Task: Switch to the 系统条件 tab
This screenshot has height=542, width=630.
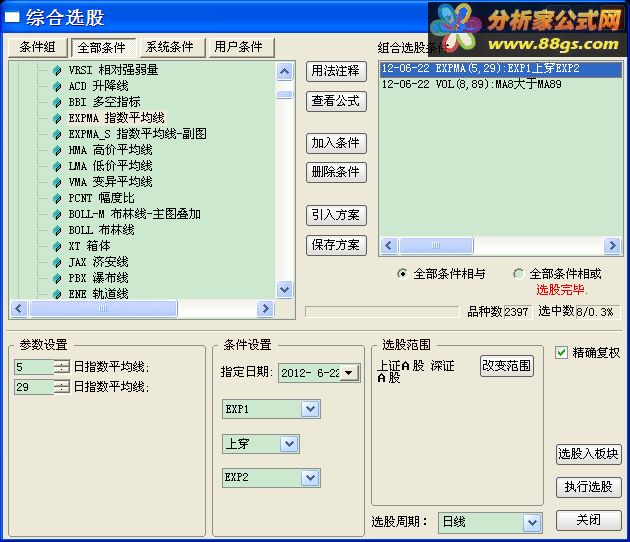Action: [172, 47]
